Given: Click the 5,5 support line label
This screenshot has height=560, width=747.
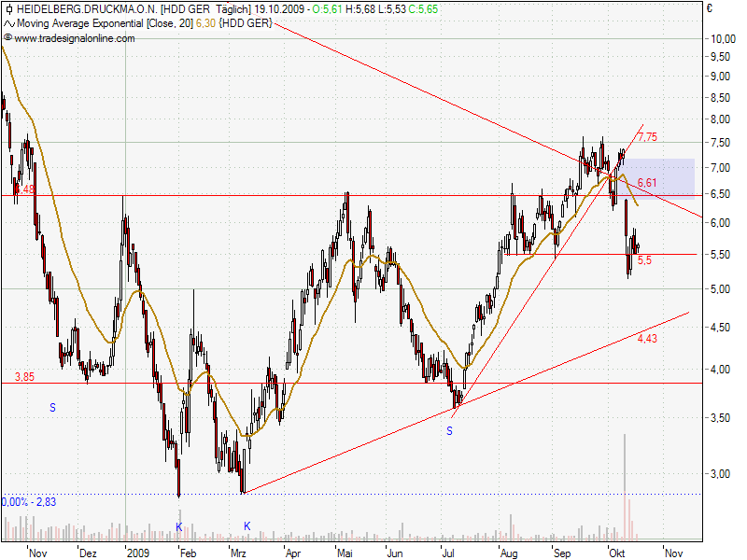Looking at the screenshot, I should click(x=644, y=260).
